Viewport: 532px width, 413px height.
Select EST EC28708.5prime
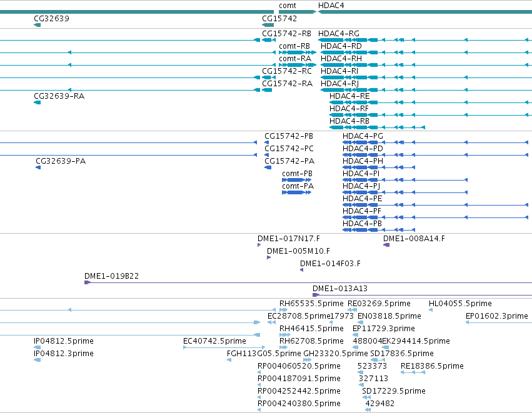point(299,316)
